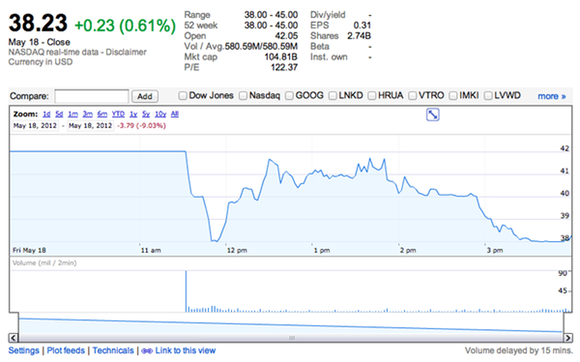
Task: Click the 38.23 stock price
Action: pos(38,23)
